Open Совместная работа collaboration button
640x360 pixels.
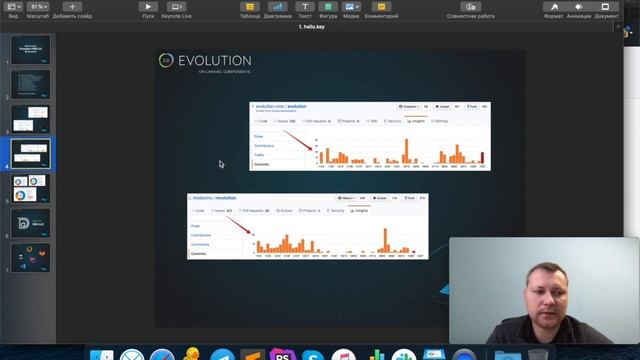(471, 7)
